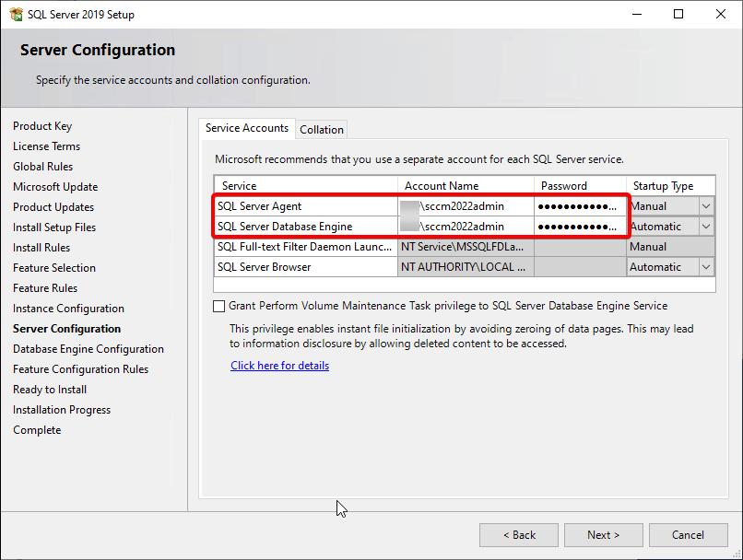This screenshot has height=560, width=743.
Task: Select Server Configuration step in sidebar
Action: click(x=66, y=329)
